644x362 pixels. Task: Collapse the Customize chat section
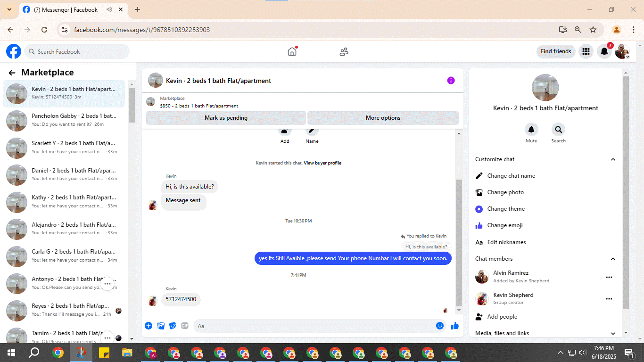pyautogui.click(x=613, y=159)
